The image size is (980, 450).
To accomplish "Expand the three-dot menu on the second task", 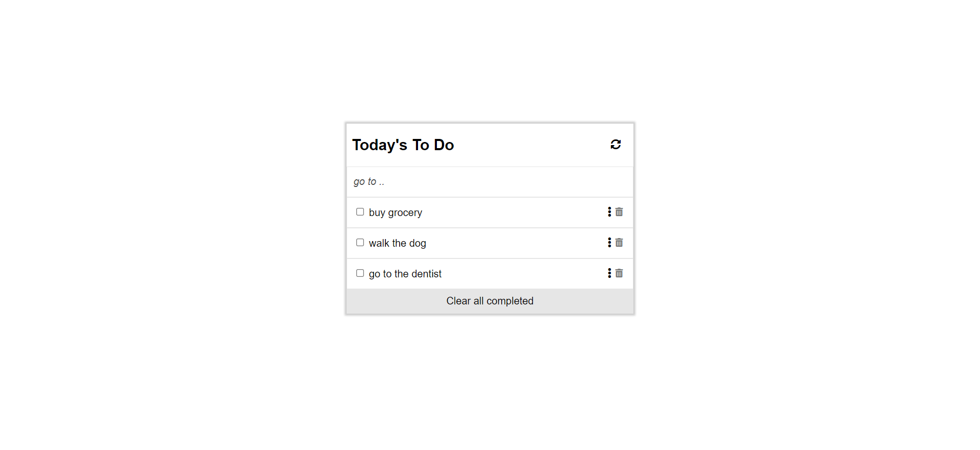I will 608,243.
